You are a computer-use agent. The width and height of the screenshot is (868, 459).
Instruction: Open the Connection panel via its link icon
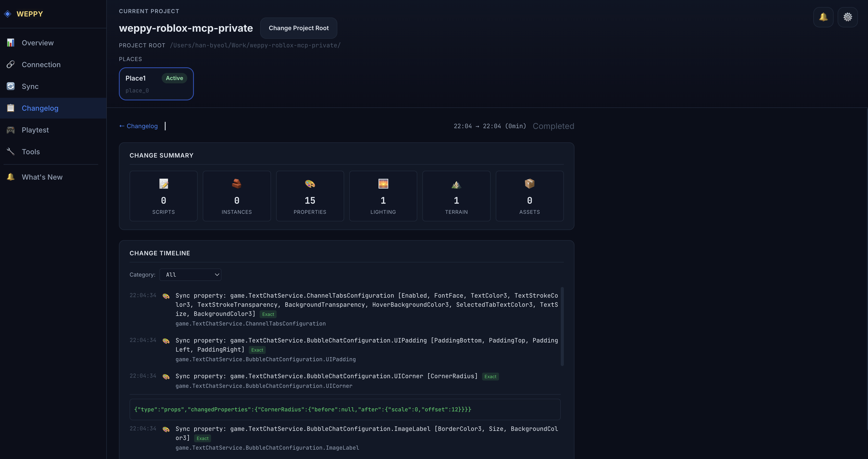coord(10,64)
